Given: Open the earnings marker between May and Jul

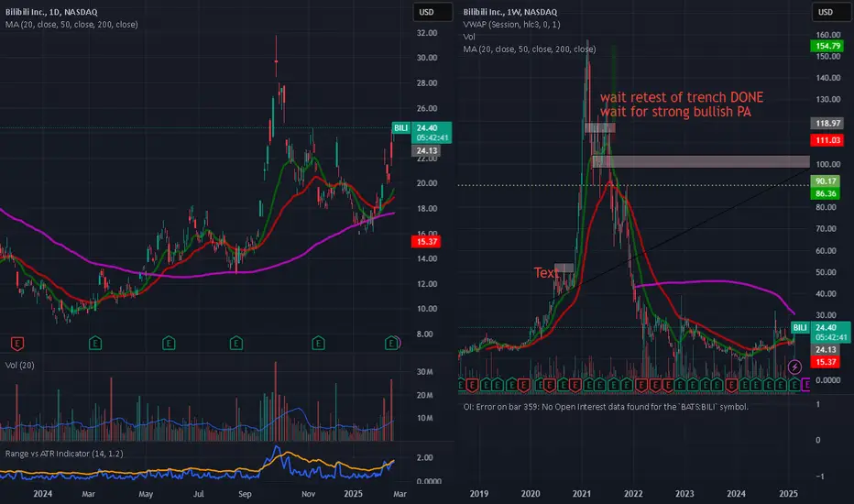Looking at the screenshot, I should point(169,344).
